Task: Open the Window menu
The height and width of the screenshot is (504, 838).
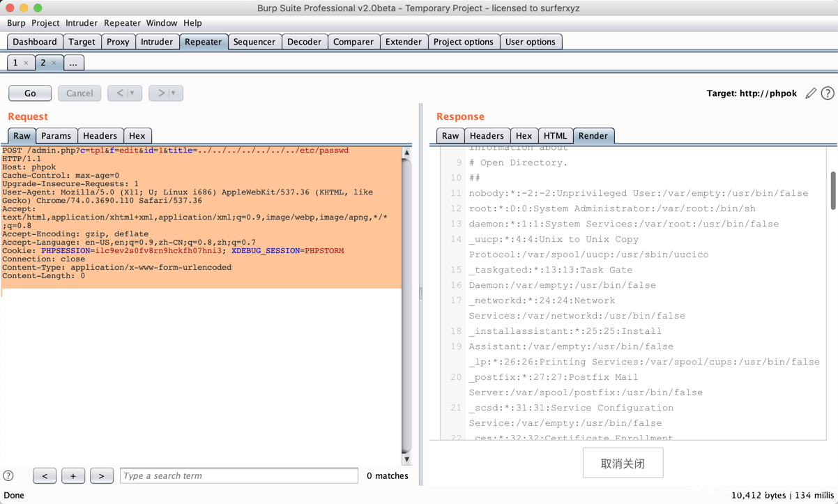Action: click(x=162, y=23)
